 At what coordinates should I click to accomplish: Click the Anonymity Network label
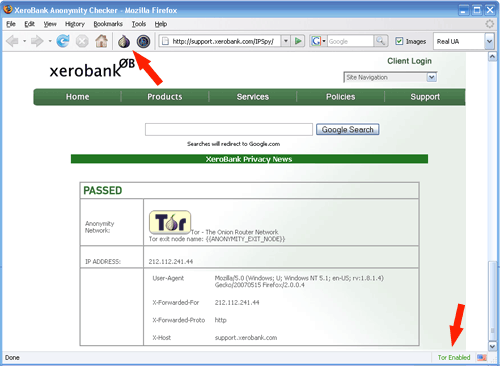99,227
